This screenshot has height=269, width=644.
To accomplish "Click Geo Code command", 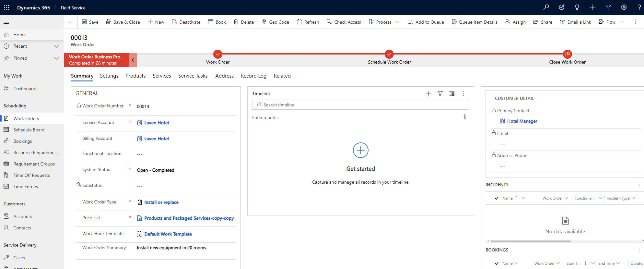I will tap(275, 22).
